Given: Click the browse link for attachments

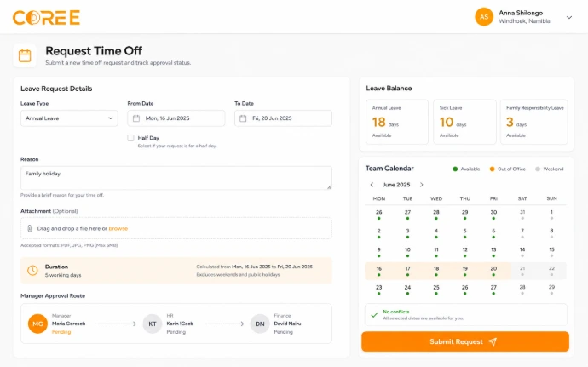Looking at the screenshot, I should [x=118, y=228].
